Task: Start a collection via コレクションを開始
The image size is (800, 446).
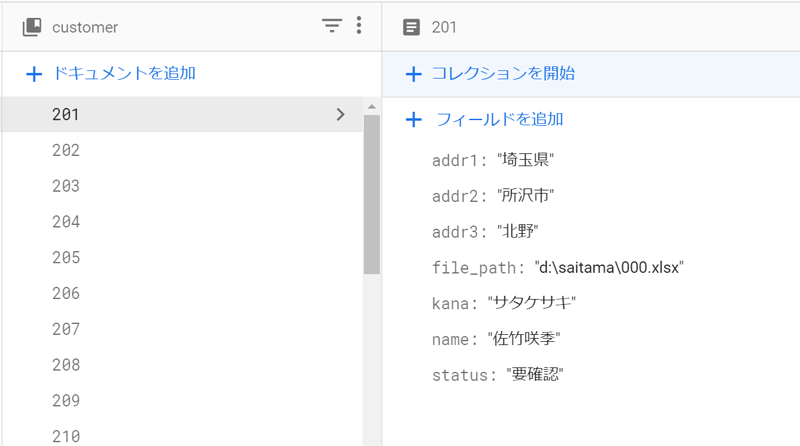Action: point(503,73)
